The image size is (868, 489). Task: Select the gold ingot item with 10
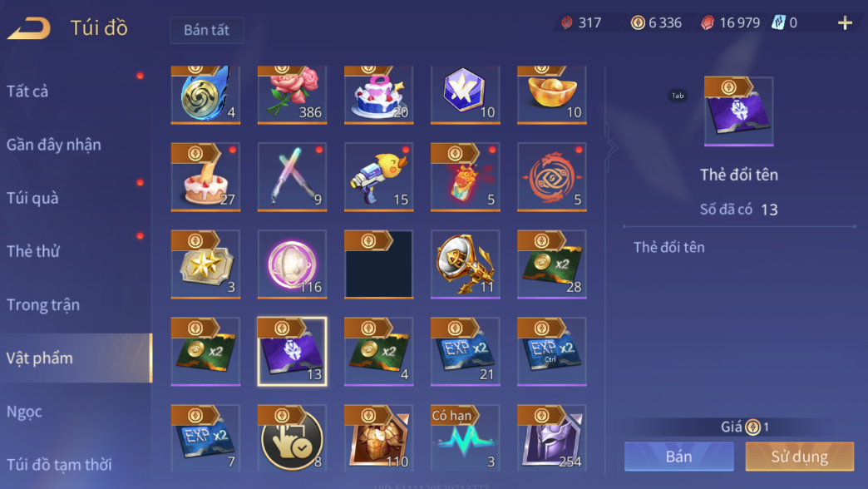pyautogui.click(x=552, y=95)
